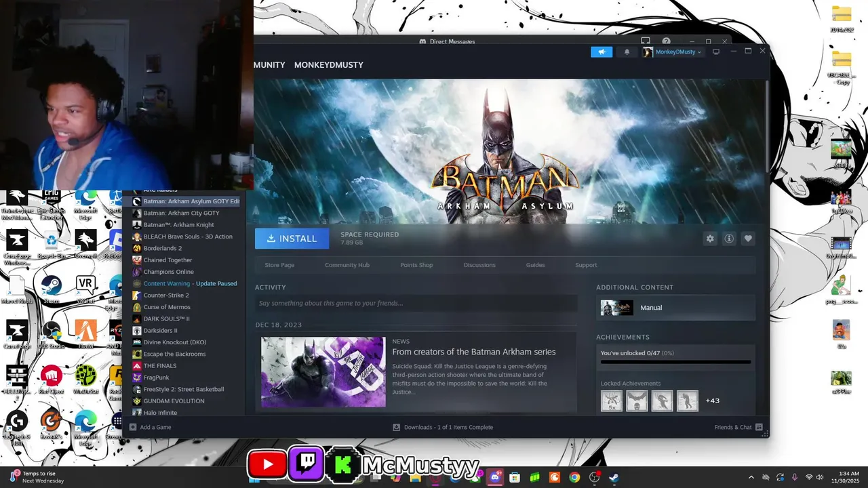The width and height of the screenshot is (868, 488).
Task: Select Halo Infinite in library list
Action: (160, 412)
